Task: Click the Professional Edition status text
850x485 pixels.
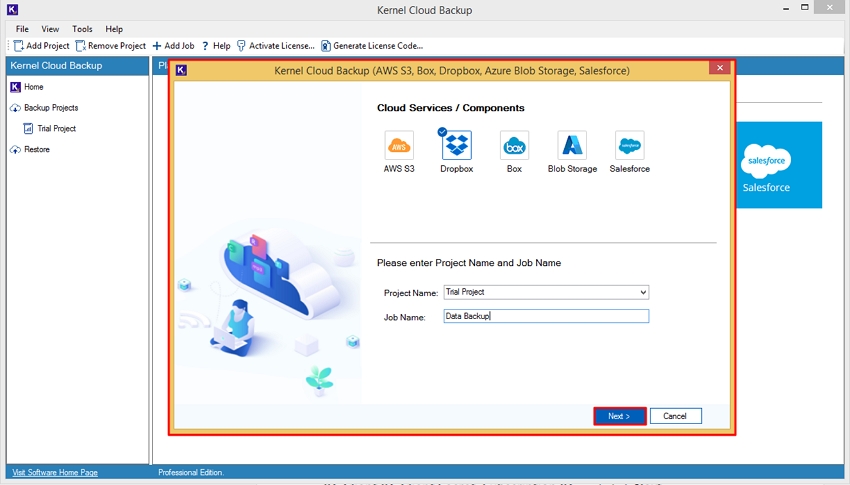Action: (191, 473)
